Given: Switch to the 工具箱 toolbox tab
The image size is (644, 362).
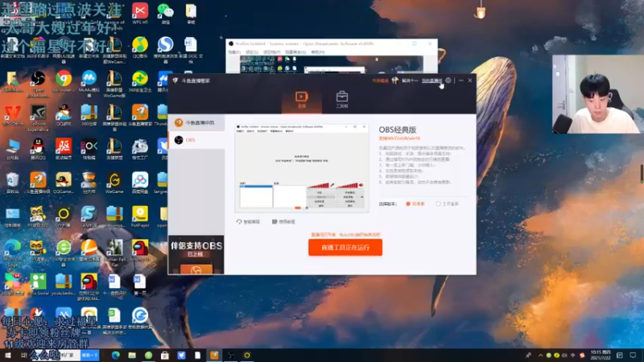Looking at the screenshot, I should coord(341,100).
